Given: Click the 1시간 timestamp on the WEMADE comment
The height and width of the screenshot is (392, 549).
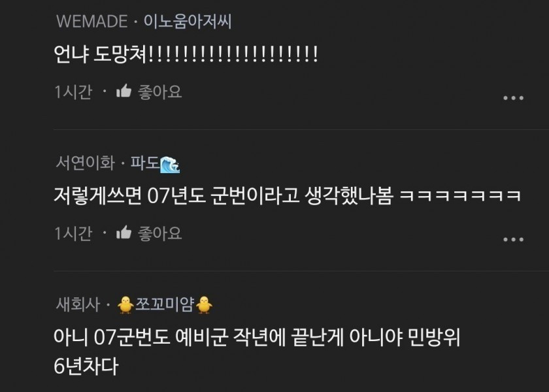Looking at the screenshot, I should tap(73, 92).
